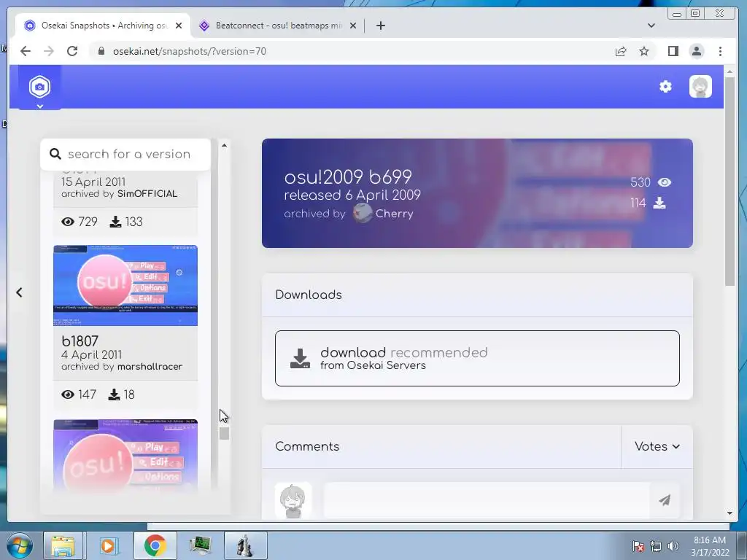The height and width of the screenshot is (560, 747).
Task: Click the page scrollbar down arrow
Action: click(x=729, y=513)
